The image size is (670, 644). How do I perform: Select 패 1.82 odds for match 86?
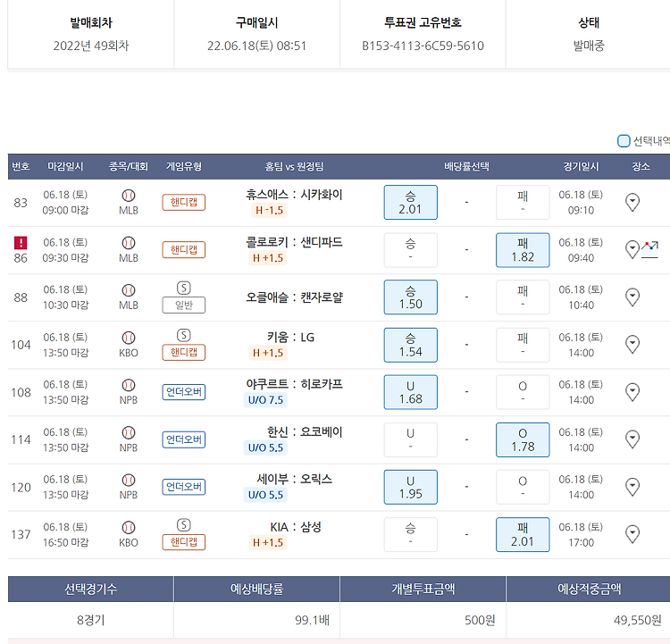pos(523,250)
